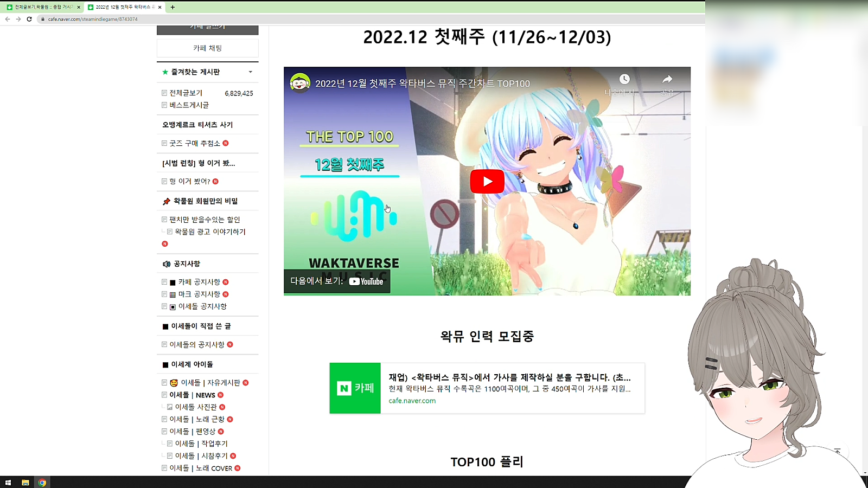868x488 pixels.
Task: Open the '형 이거 봤어?' board
Action: point(190,182)
